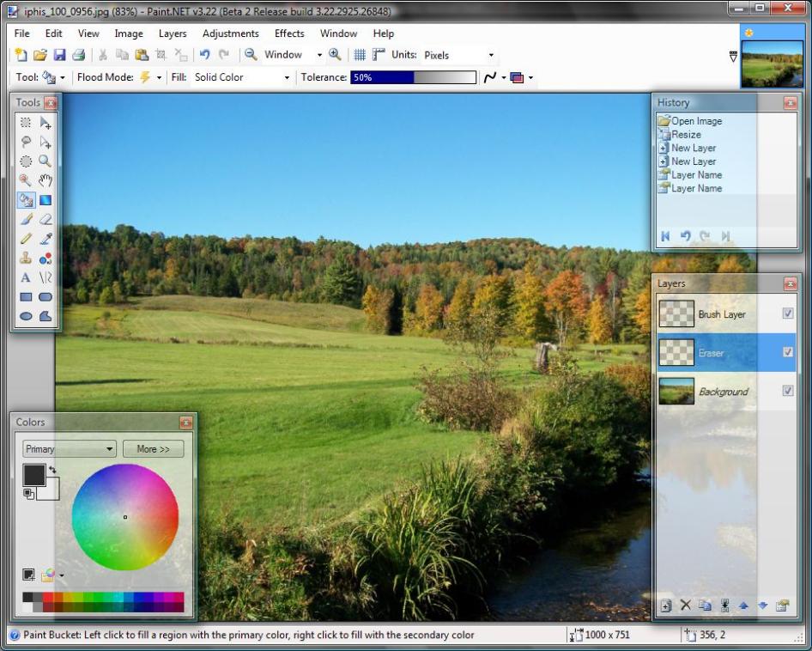
Task: Expand the Units dropdown set to Pixels
Action: pos(460,55)
